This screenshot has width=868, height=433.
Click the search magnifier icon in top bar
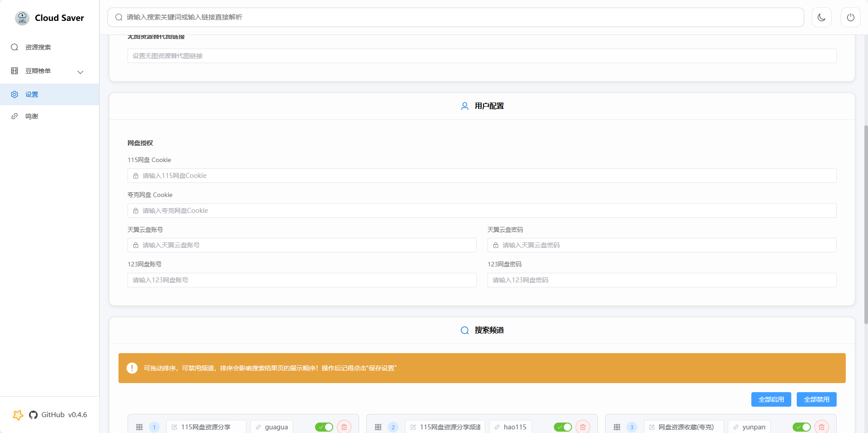(119, 17)
